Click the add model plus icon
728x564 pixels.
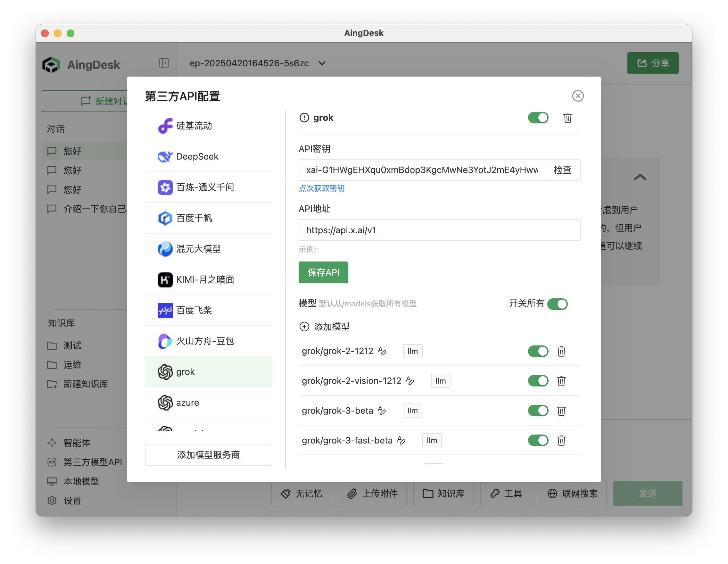click(x=304, y=327)
